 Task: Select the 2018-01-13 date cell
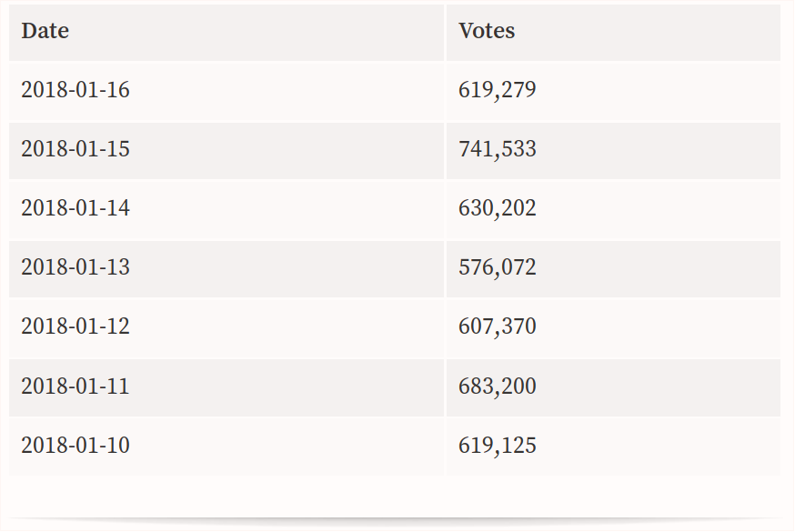click(226, 269)
